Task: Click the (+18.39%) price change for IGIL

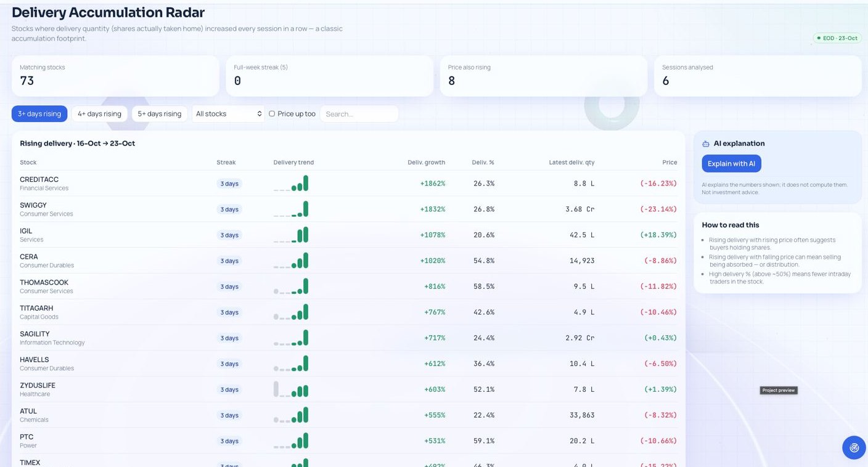Action: (x=658, y=235)
